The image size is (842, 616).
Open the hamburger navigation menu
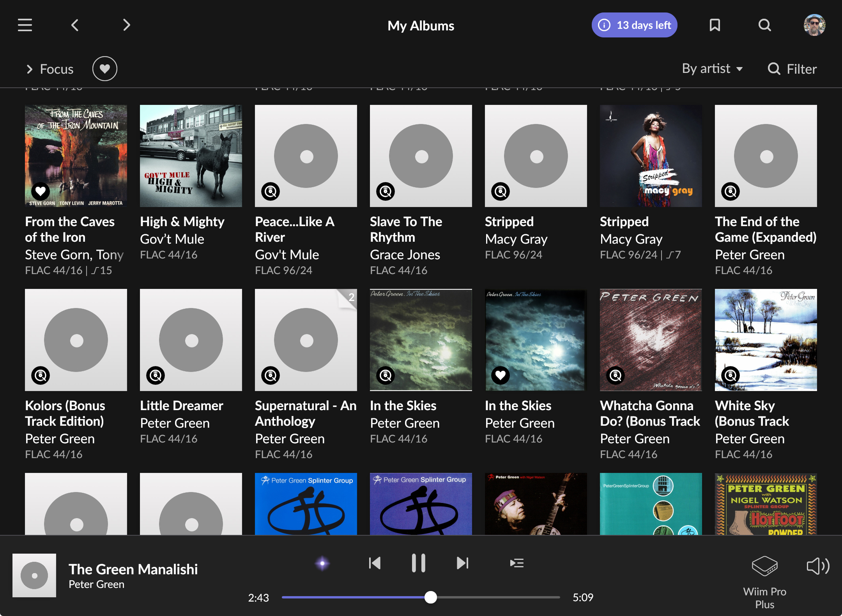pos(25,25)
